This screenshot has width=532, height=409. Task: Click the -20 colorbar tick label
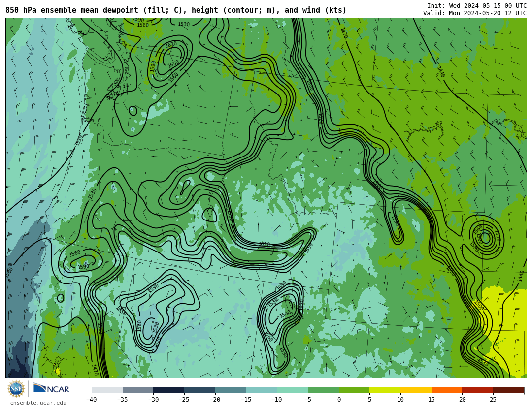click(215, 400)
